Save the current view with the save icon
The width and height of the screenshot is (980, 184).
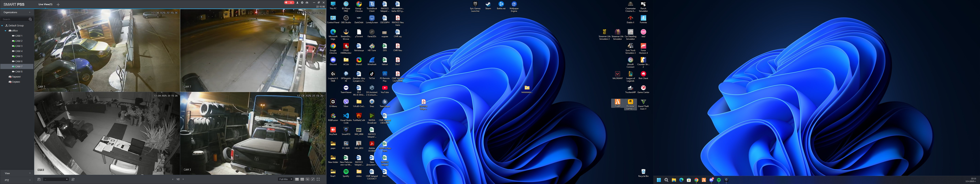tap(39, 179)
